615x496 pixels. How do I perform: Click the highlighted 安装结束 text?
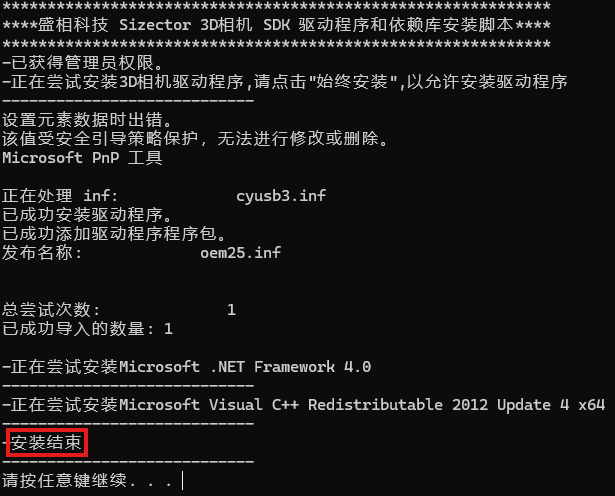[46, 443]
